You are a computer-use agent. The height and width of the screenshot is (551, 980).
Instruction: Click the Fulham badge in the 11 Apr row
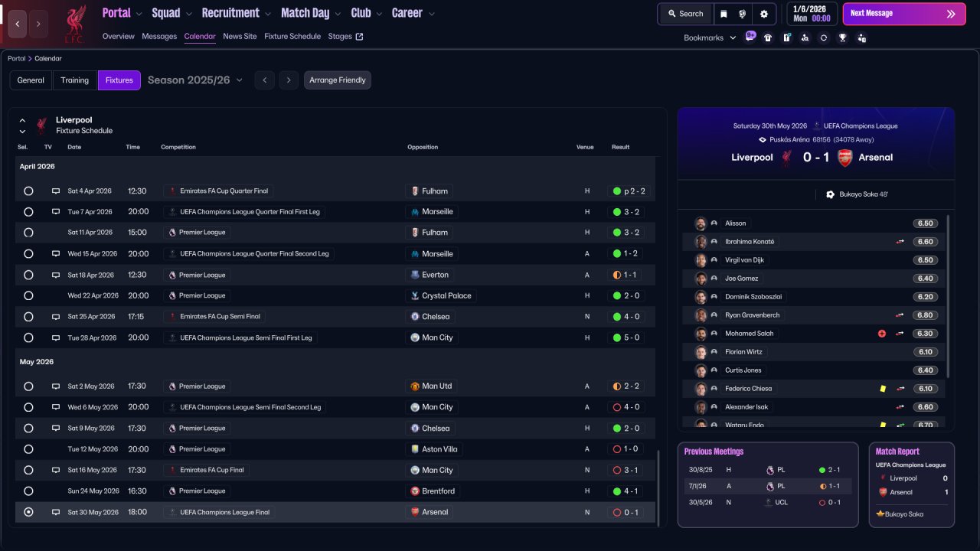[415, 233]
